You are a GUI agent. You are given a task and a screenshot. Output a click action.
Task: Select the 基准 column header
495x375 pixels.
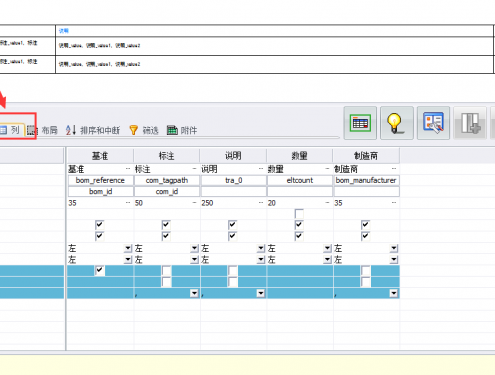(100, 156)
